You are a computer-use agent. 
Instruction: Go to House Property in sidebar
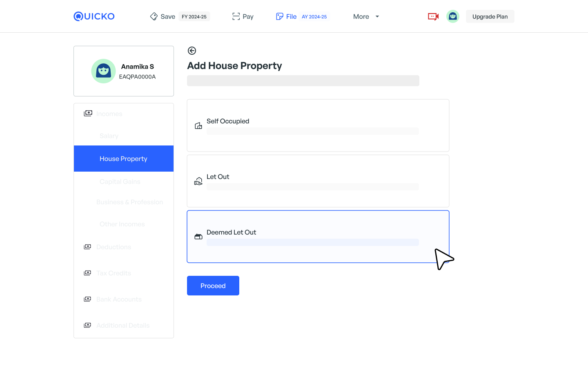123,159
